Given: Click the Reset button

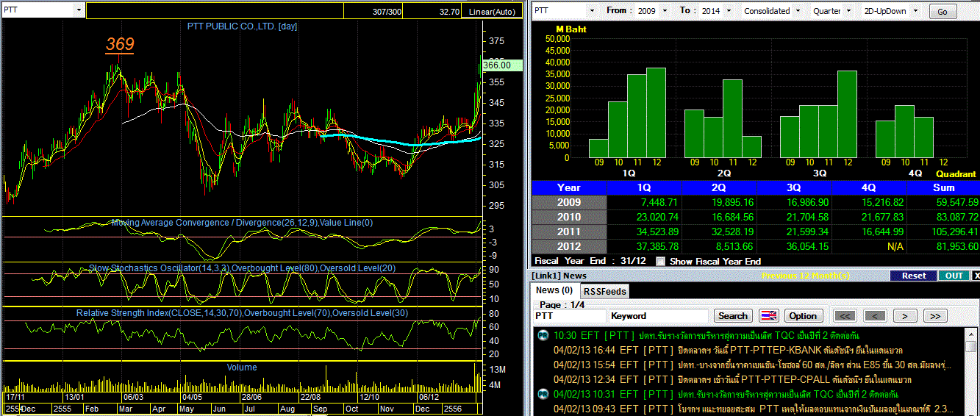Looking at the screenshot, I should [914, 276].
